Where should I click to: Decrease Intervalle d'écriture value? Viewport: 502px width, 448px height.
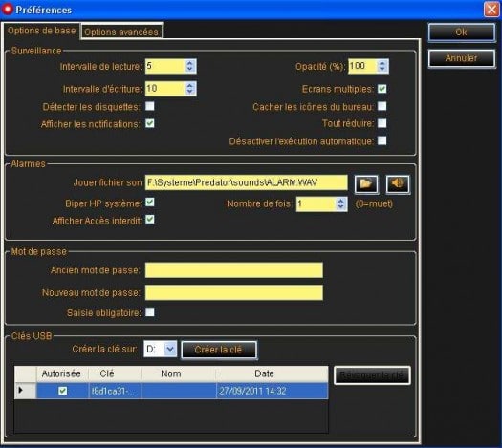point(190,92)
